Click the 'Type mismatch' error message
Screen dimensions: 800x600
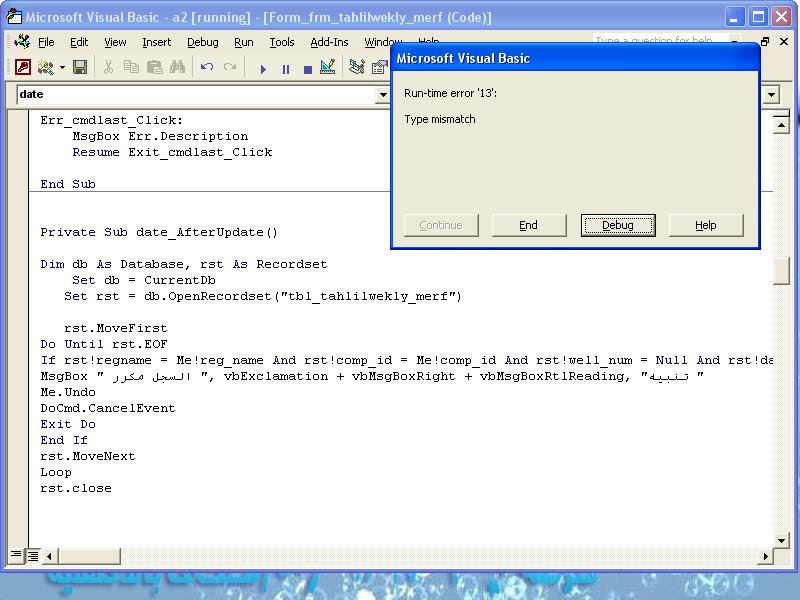tap(440, 119)
